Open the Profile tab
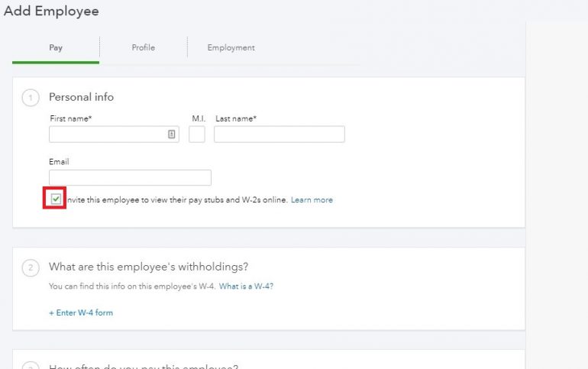The width and height of the screenshot is (588, 369). click(x=143, y=47)
